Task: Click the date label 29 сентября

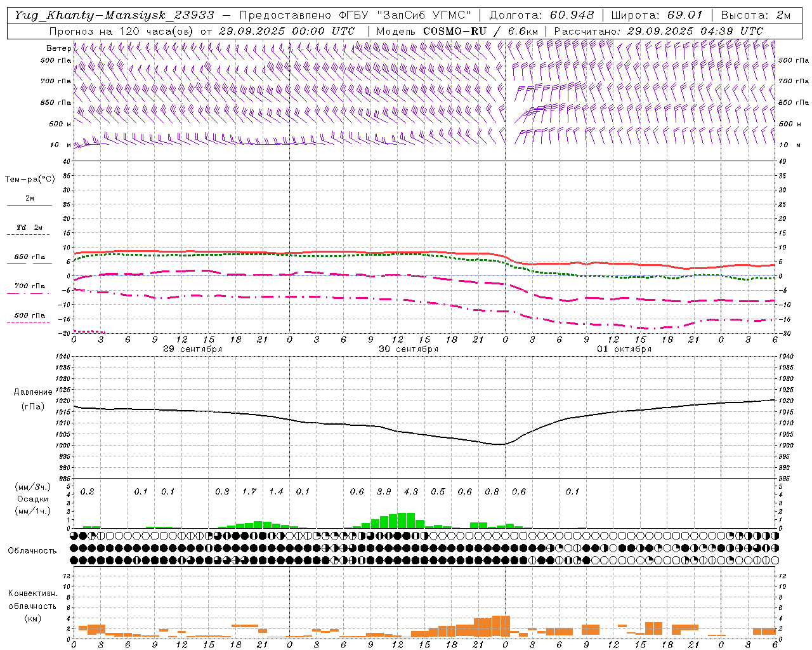Action: (193, 349)
